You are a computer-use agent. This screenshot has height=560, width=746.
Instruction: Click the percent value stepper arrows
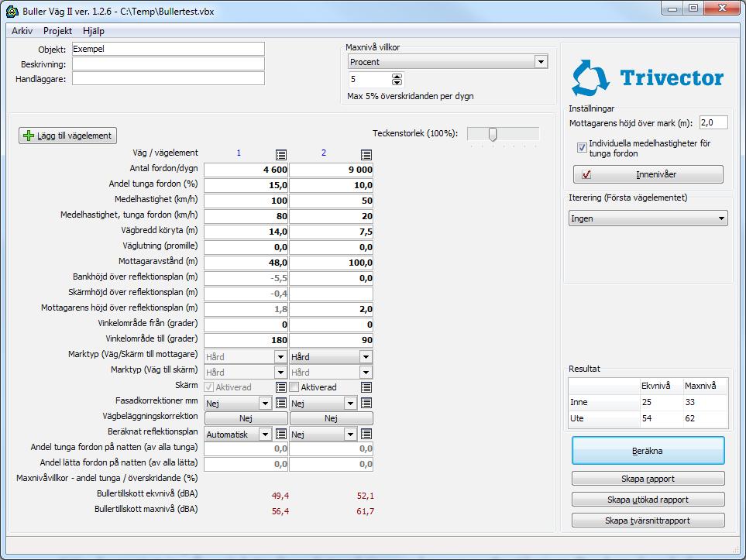397,79
